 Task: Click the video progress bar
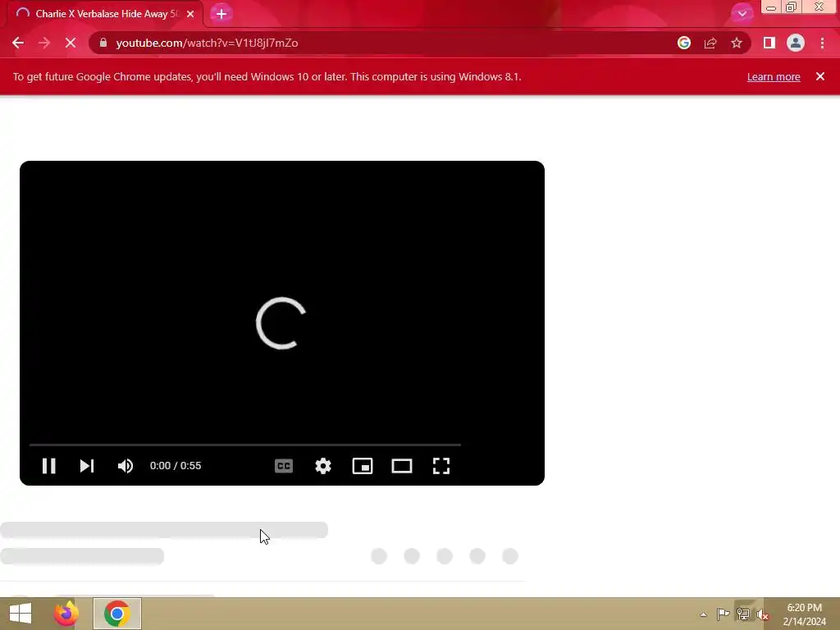point(244,445)
